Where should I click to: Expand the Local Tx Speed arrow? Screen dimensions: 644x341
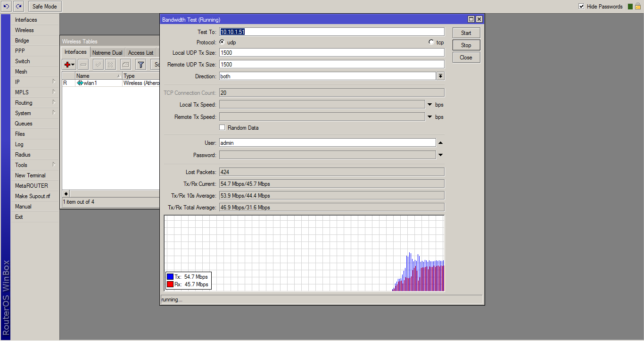tap(430, 105)
